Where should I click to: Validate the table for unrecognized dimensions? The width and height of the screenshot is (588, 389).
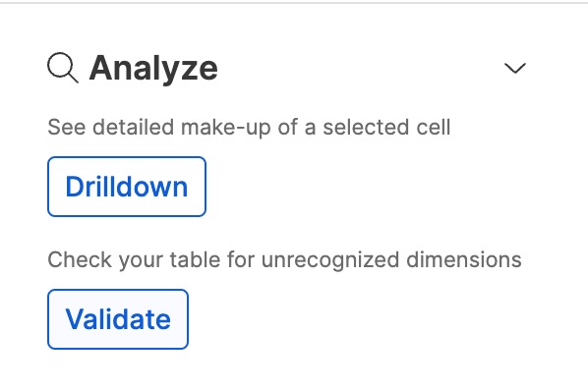point(118,319)
